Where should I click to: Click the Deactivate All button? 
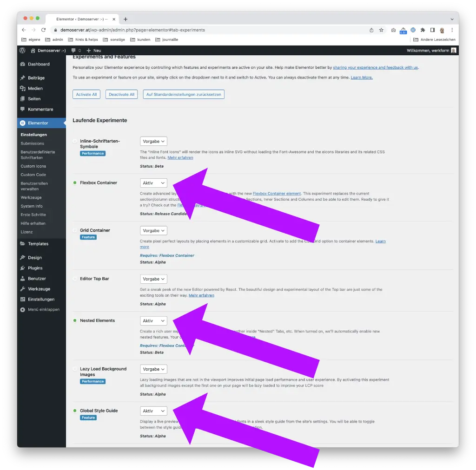click(x=121, y=94)
